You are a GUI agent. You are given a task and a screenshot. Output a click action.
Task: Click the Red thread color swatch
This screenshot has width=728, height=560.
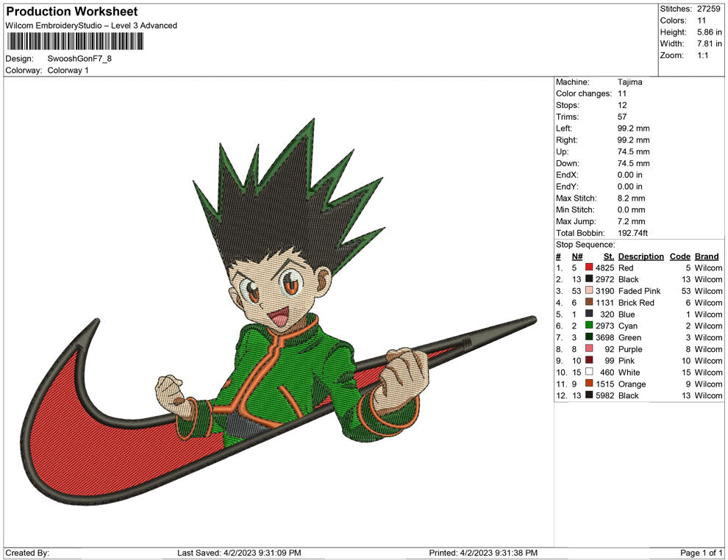coord(589,268)
